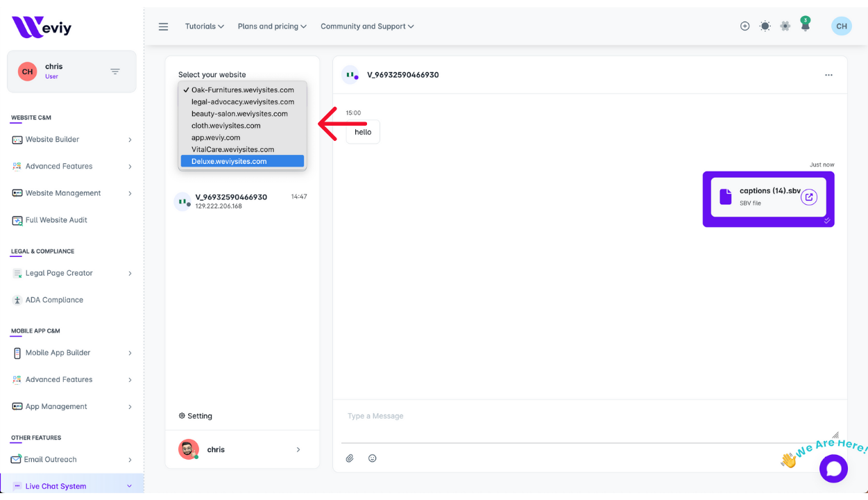Viewport: 868px width, 500px height.
Task: Expand the Tutorials dropdown menu
Action: (204, 26)
